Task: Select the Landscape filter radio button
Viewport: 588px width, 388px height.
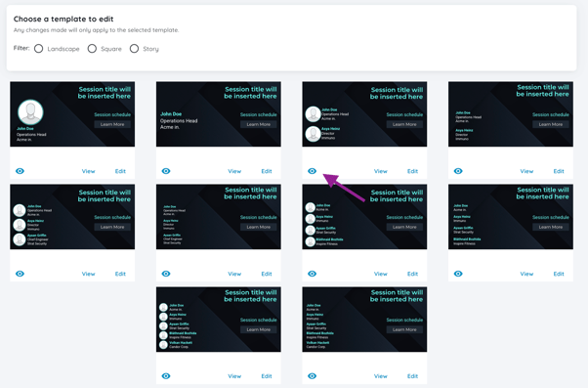Action: click(39, 49)
